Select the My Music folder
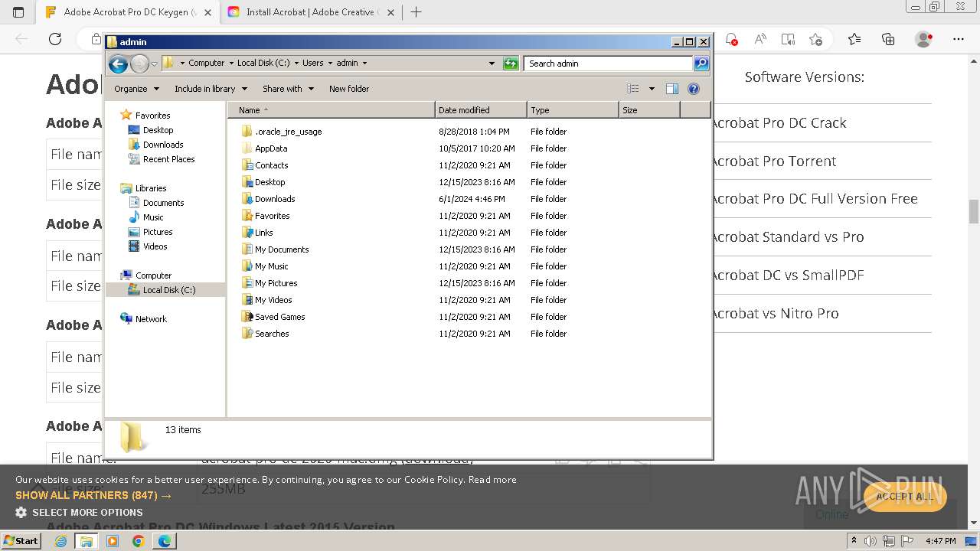The height and width of the screenshot is (551, 980). pyautogui.click(x=264, y=266)
